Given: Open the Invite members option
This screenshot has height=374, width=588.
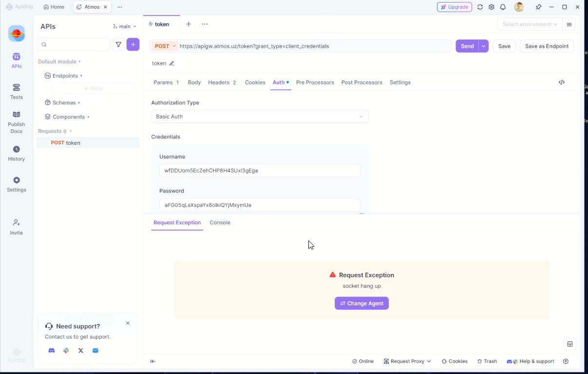Looking at the screenshot, I should 16,227.
